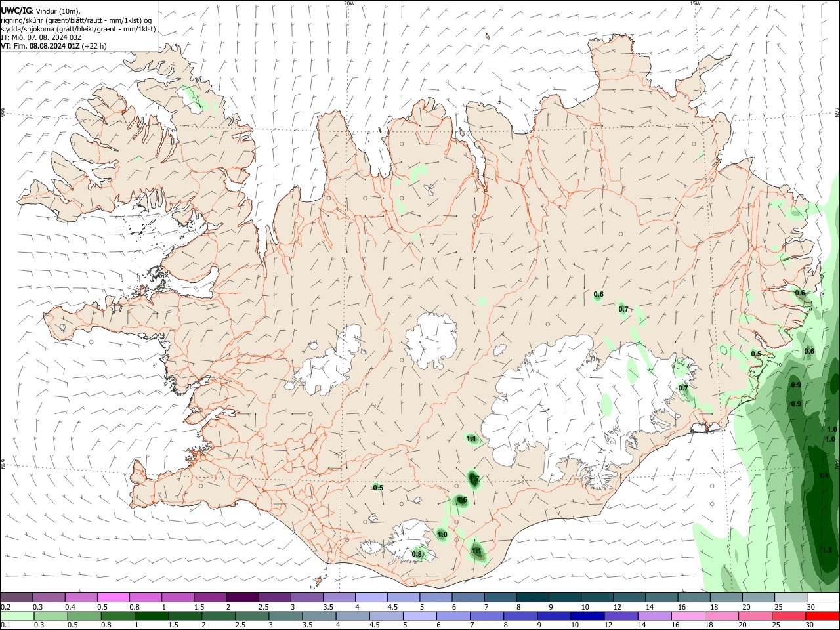This screenshot has width=840, height=630.
Task: Click the '0.8' value near the southern glacier
Action: [417, 555]
